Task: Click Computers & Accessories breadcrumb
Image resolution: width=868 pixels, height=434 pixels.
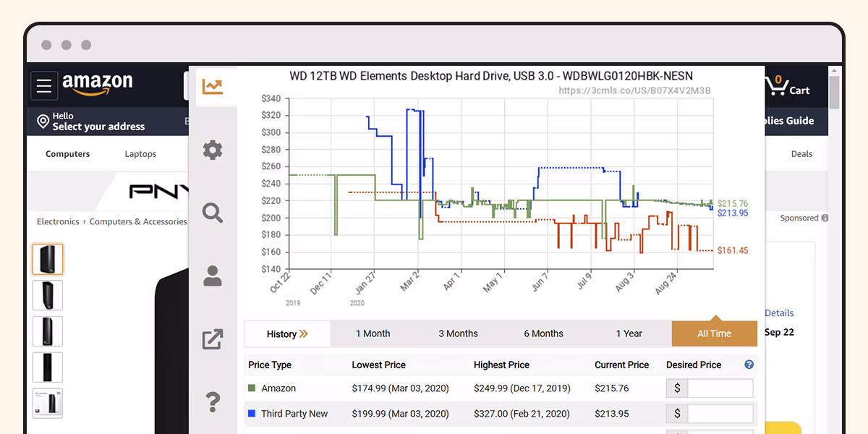Action: [x=137, y=221]
